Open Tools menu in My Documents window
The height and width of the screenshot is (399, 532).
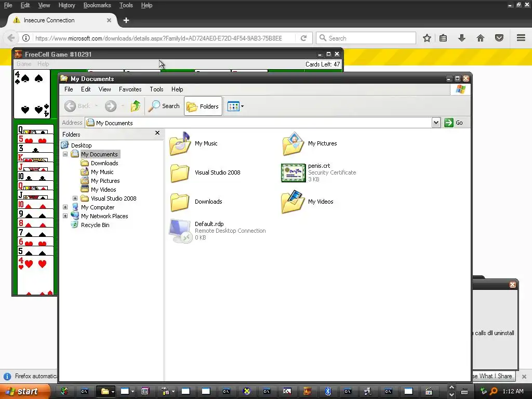click(x=156, y=89)
